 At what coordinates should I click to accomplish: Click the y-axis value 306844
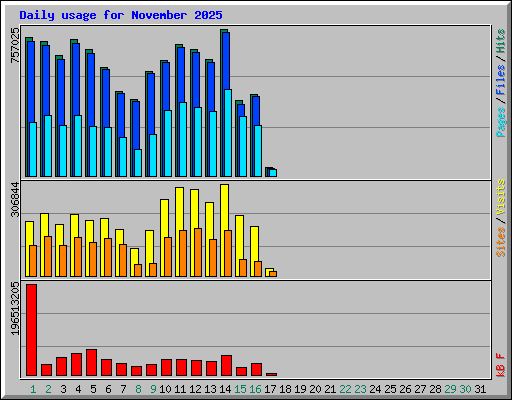click(x=15, y=199)
